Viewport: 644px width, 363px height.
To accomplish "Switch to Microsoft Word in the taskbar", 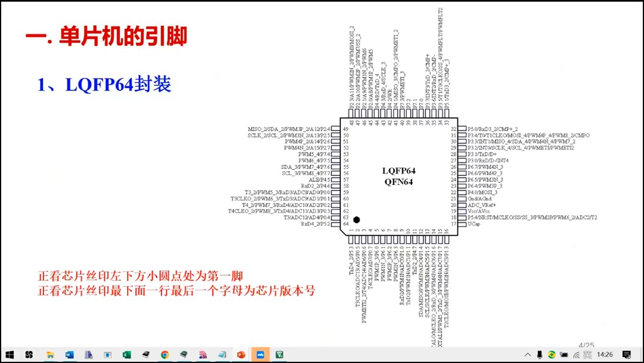I will 69,355.
